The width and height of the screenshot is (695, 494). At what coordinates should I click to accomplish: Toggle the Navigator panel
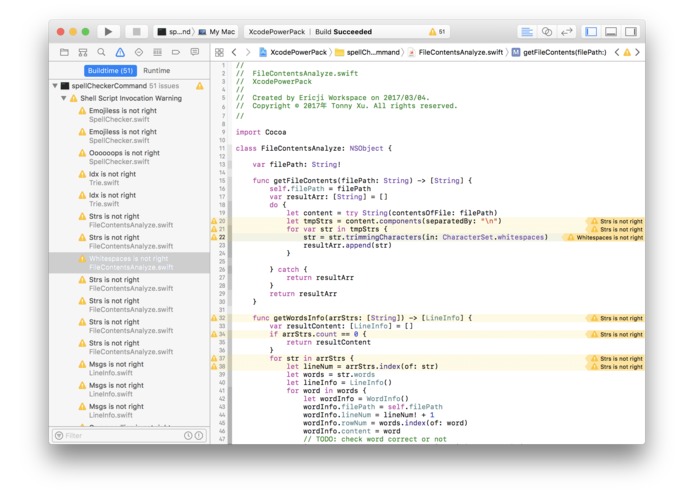pos(591,31)
